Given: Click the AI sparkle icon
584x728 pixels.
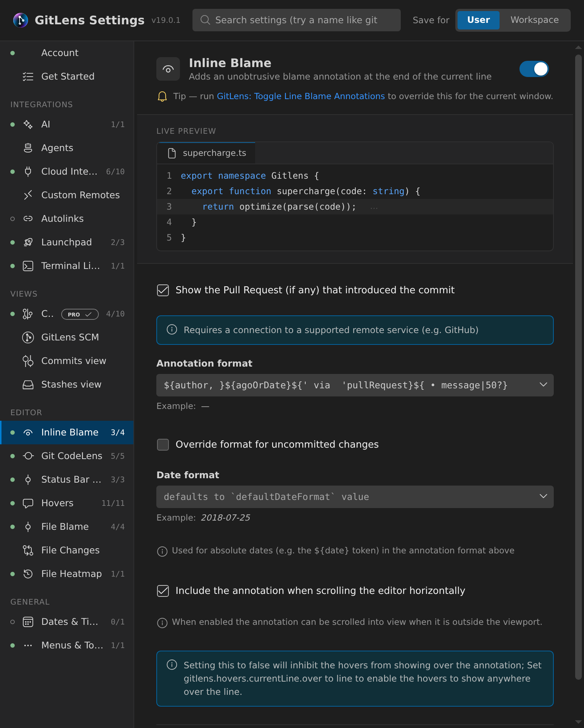Looking at the screenshot, I should (x=28, y=125).
